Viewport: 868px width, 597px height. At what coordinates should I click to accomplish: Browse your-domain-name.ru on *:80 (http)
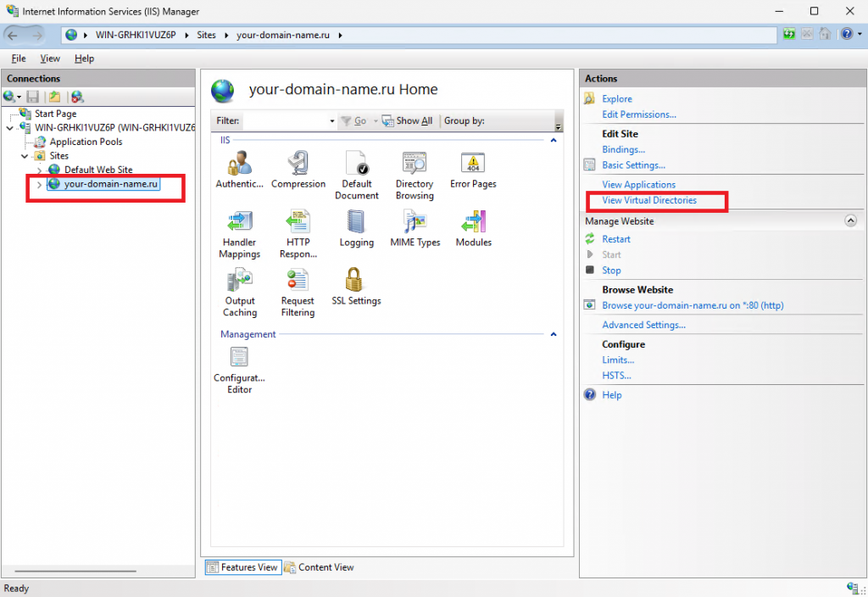693,305
